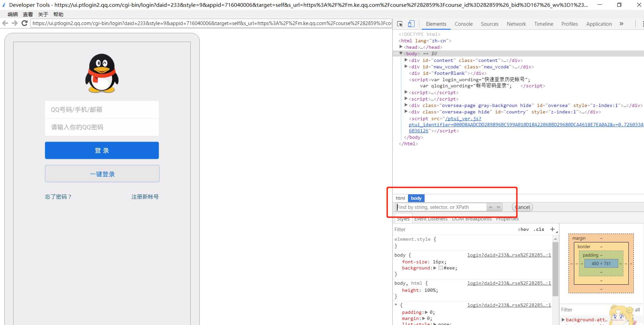Cancel the DOM search bar
The height and width of the screenshot is (325, 644).
(522, 207)
